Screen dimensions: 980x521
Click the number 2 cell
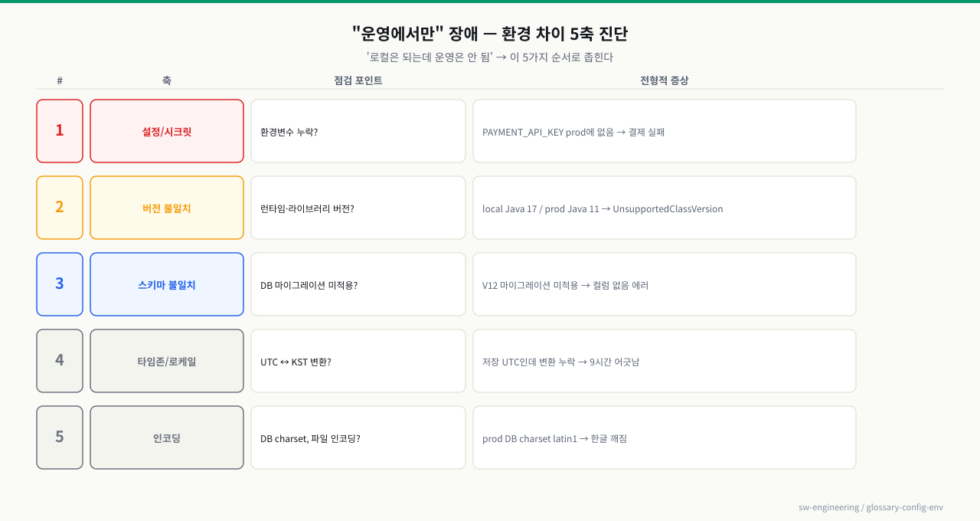[60, 208]
